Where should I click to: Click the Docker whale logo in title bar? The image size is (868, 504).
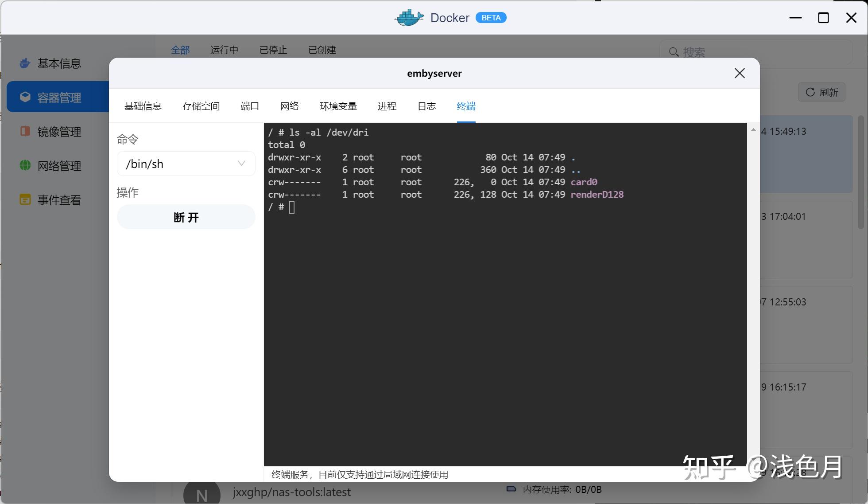pos(408,17)
